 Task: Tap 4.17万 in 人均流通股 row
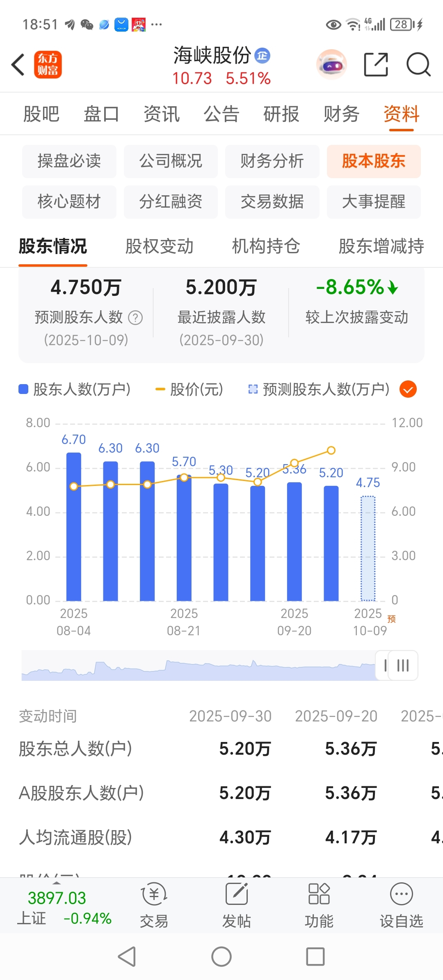coord(351,838)
